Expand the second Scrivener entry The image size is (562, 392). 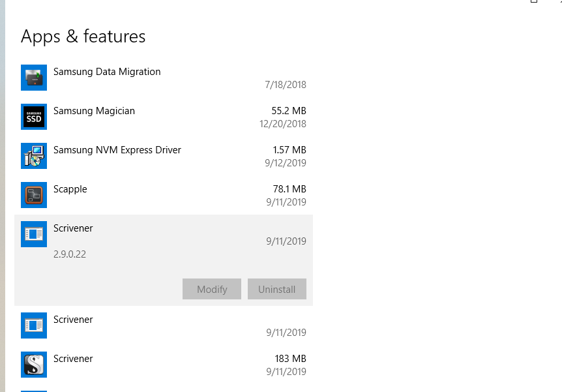[x=163, y=325]
